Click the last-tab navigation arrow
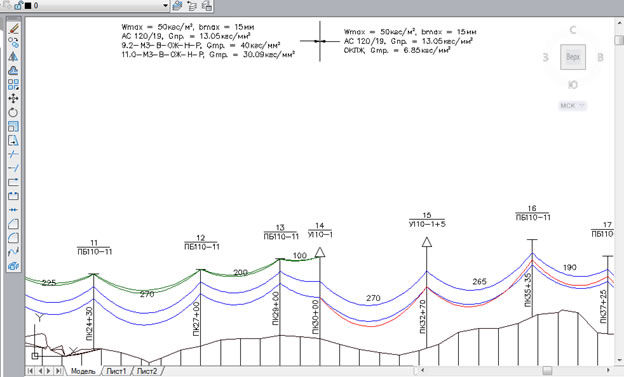Image resolution: width=624 pixels, height=377 pixels. pyautogui.click(x=58, y=371)
